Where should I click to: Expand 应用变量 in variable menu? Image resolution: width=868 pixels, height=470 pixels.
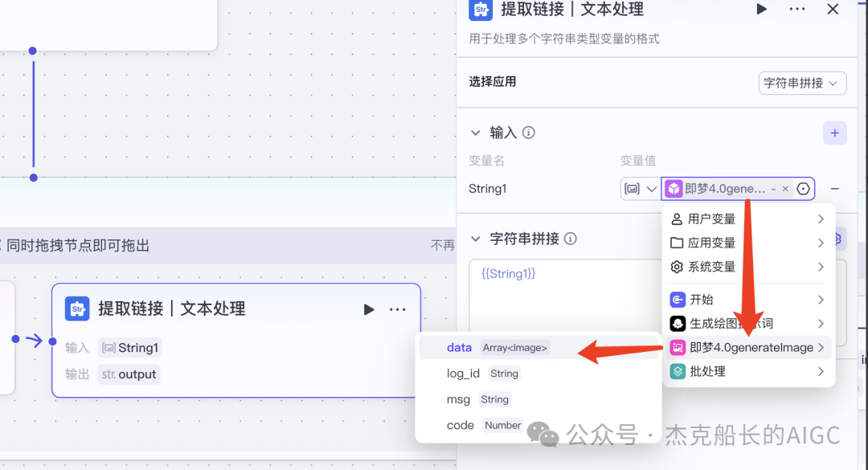point(748,243)
